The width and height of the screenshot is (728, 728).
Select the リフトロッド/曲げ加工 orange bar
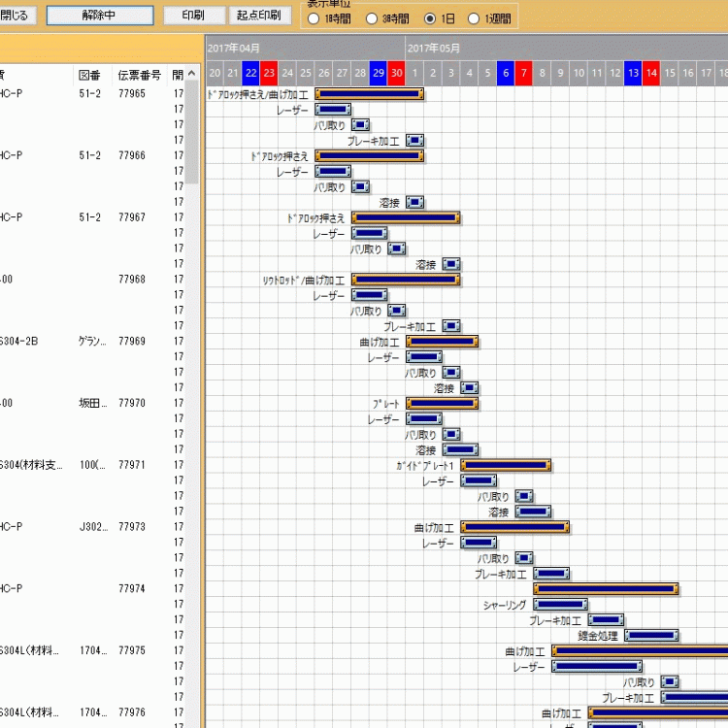pos(406,280)
